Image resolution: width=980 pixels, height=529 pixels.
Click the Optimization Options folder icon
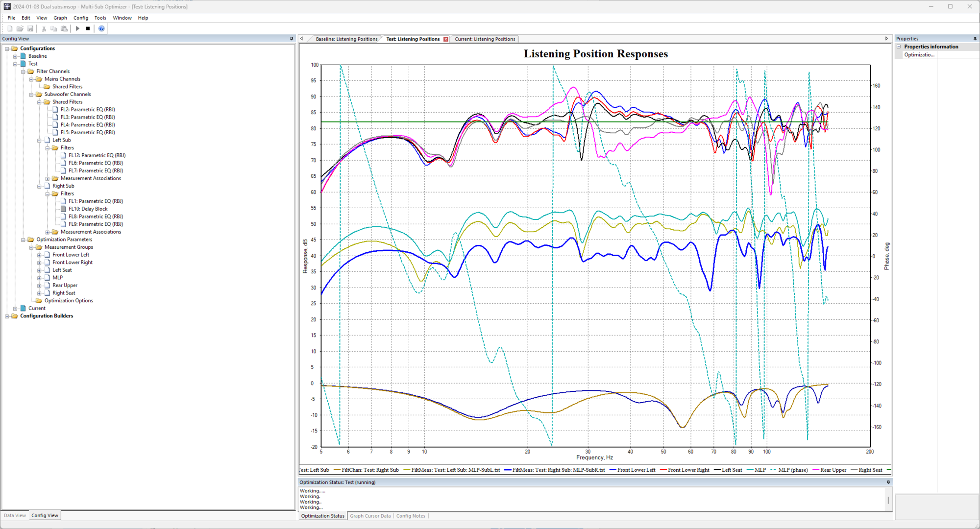(x=39, y=301)
